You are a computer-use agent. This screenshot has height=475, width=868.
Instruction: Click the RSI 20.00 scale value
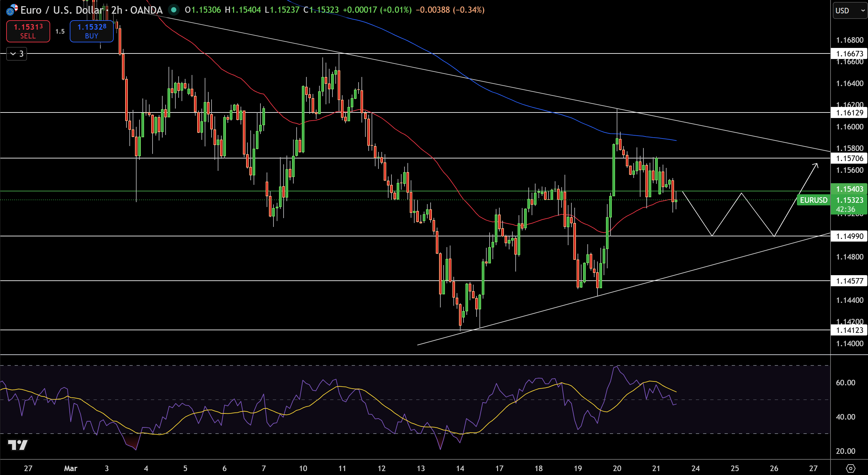(x=846, y=451)
